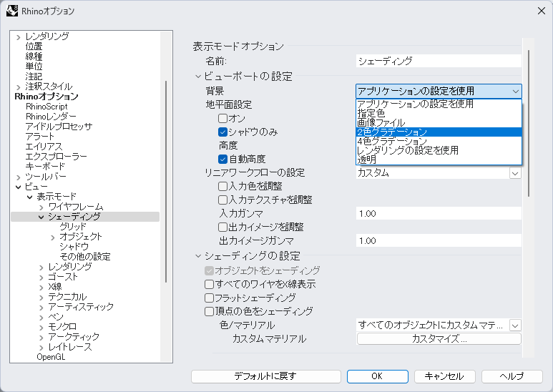Pick 画像ファイル background option

[439, 122]
